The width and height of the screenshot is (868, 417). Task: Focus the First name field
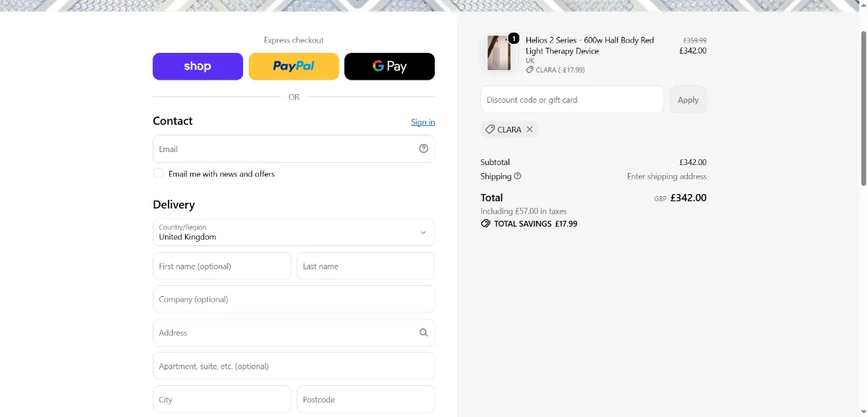pyautogui.click(x=222, y=266)
